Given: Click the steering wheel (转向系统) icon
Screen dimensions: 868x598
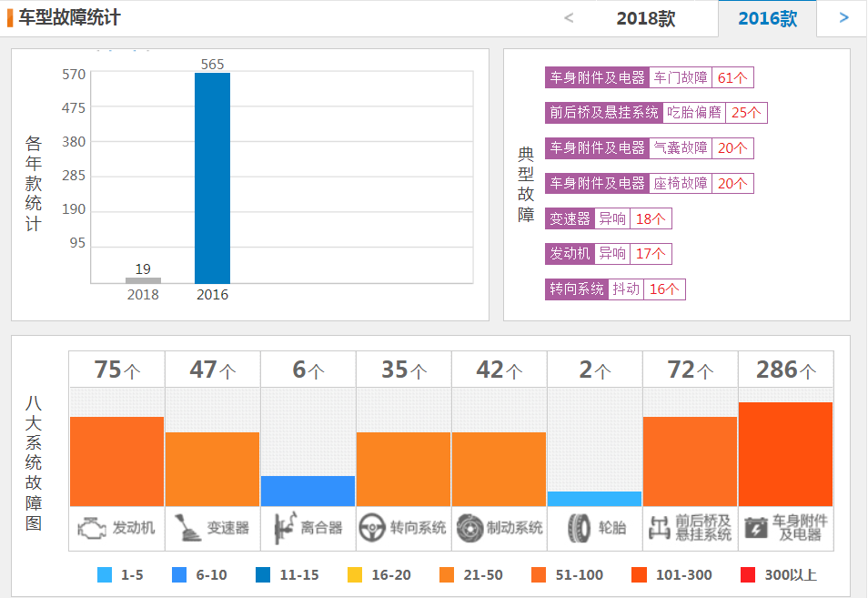Looking at the screenshot, I should (371, 528).
